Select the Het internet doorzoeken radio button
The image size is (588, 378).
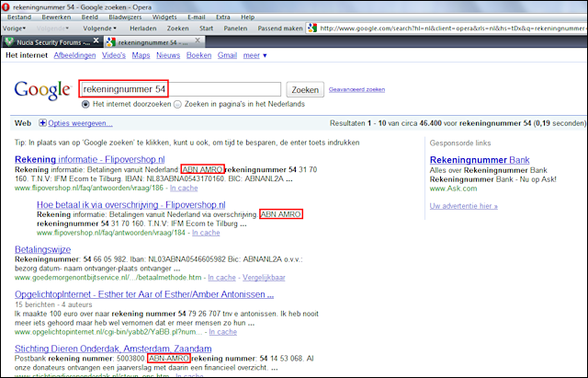[85, 104]
